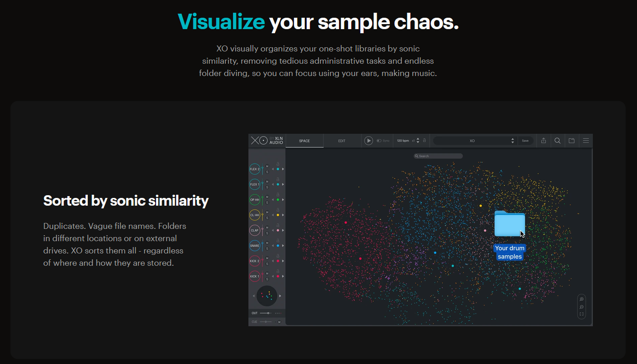Solo the SNARE channel

[x=267, y=248]
